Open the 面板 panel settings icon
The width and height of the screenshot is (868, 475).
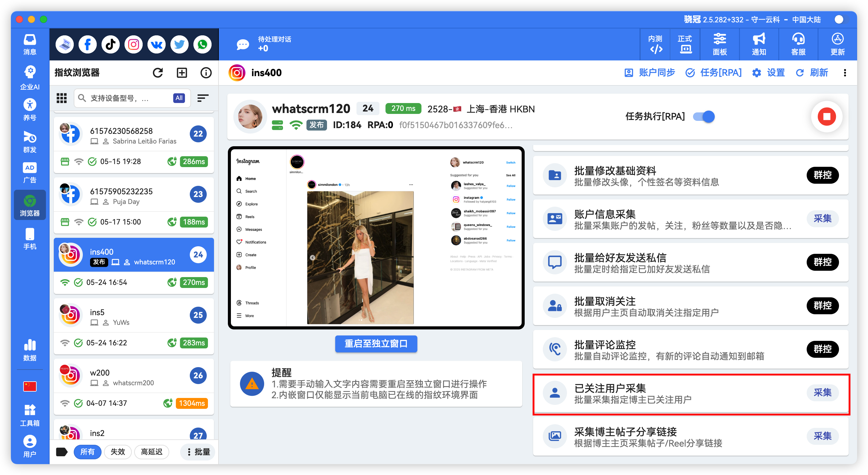pyautogui.click(x=720, y=43)
